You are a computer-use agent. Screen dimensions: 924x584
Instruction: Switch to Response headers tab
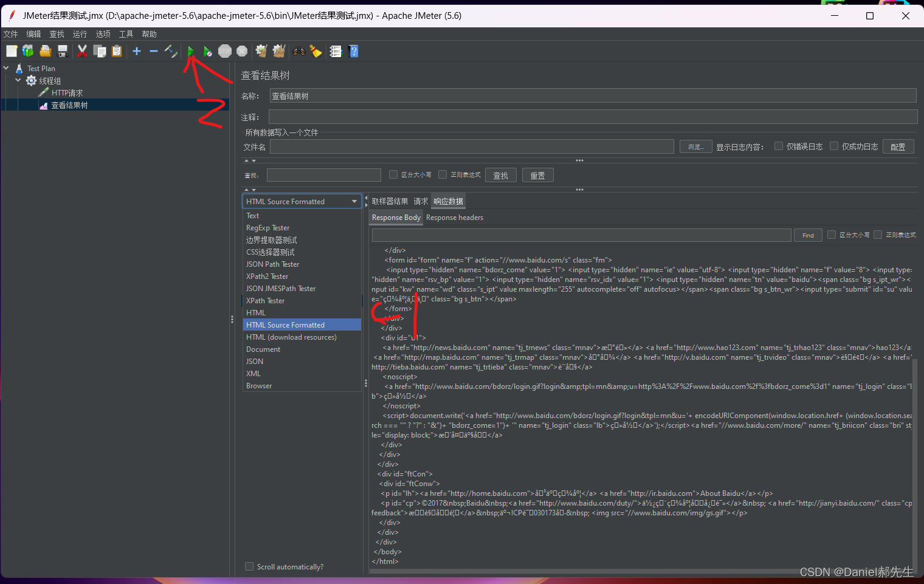[x=455, y=218]
